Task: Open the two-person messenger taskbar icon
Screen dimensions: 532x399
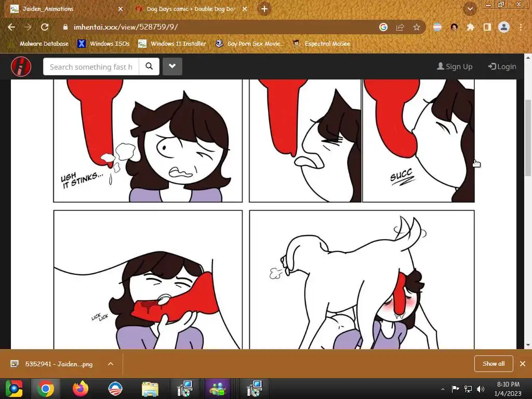Action: coord(219,389)
